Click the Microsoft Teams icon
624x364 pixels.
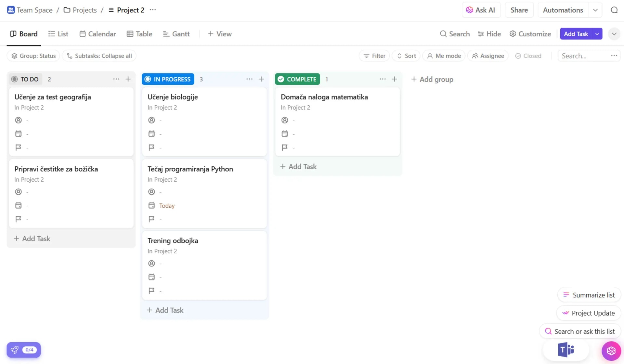tap(566, 350)
